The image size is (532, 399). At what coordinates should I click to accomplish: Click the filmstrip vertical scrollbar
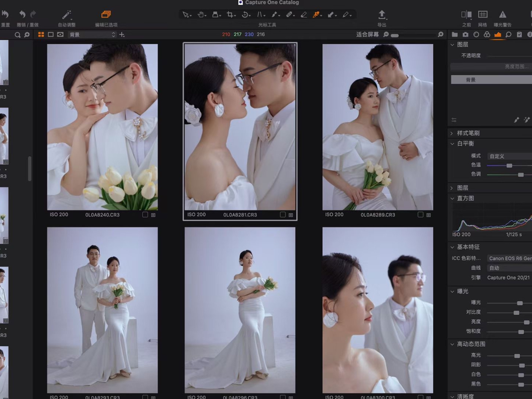point(30,168)
